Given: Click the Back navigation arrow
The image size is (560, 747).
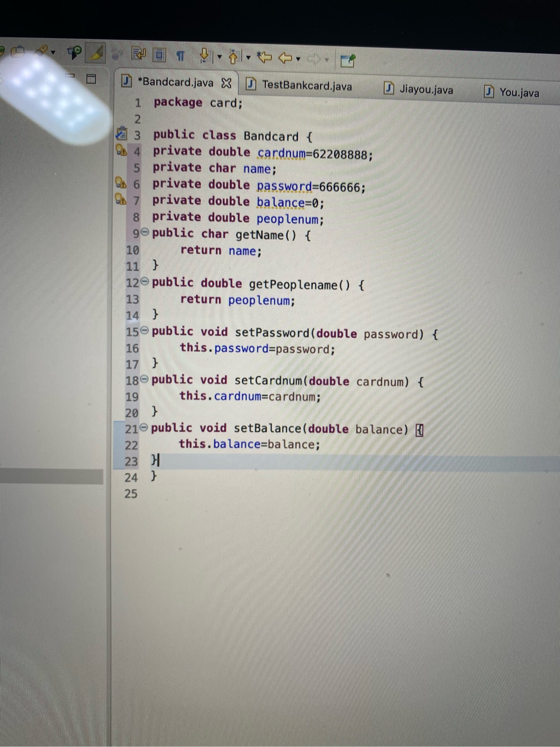Looking at the screenshot, I should click(285, 58).
